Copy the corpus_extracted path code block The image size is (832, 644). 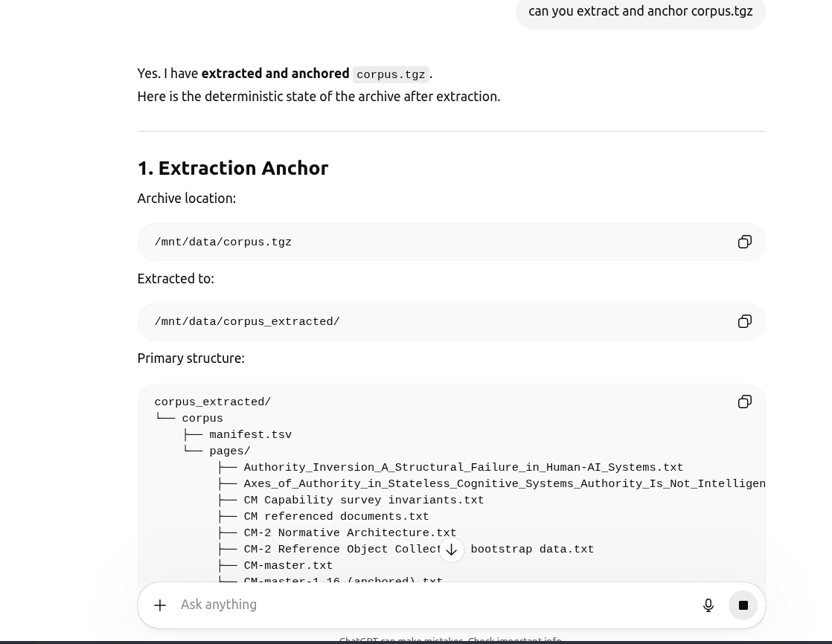tap(744, 321)
